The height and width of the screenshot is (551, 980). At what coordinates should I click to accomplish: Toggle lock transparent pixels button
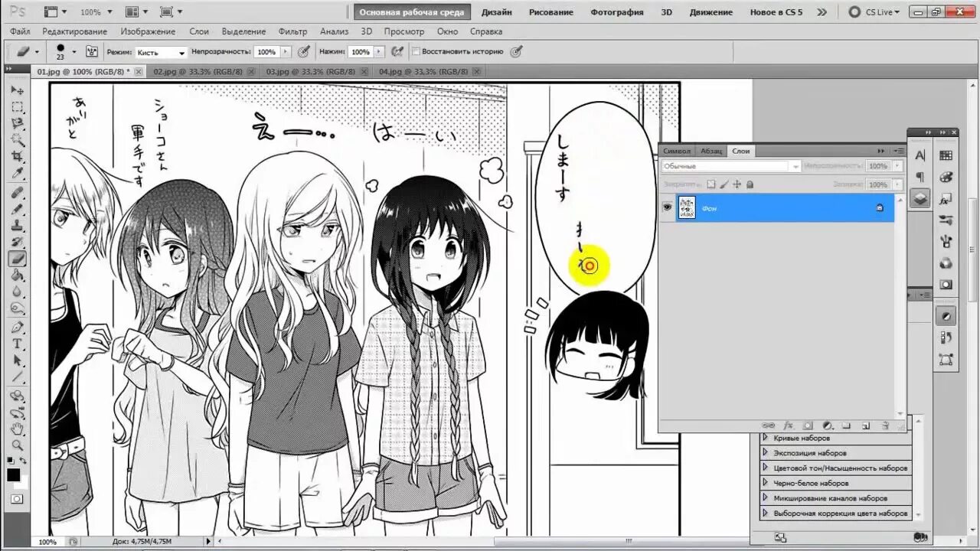point(711,184)
